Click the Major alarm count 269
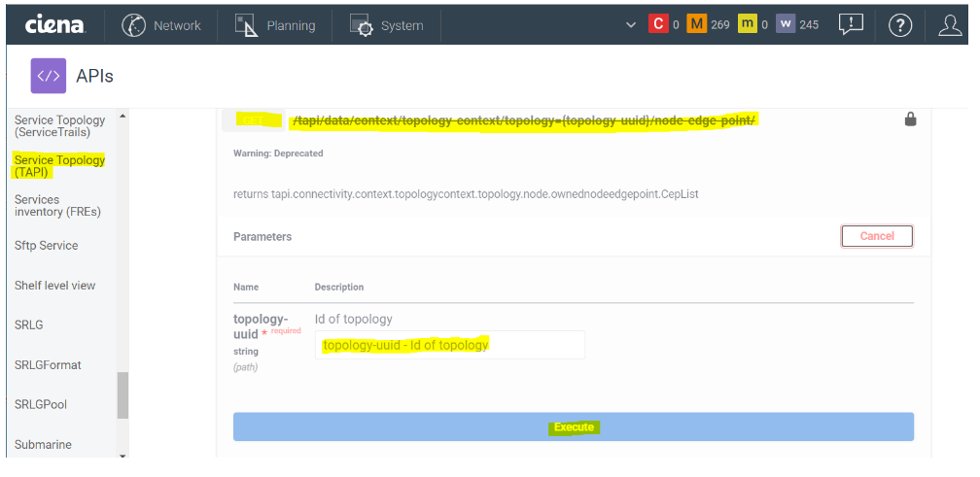This screenshot has height=477, width=980. point(720,25)
